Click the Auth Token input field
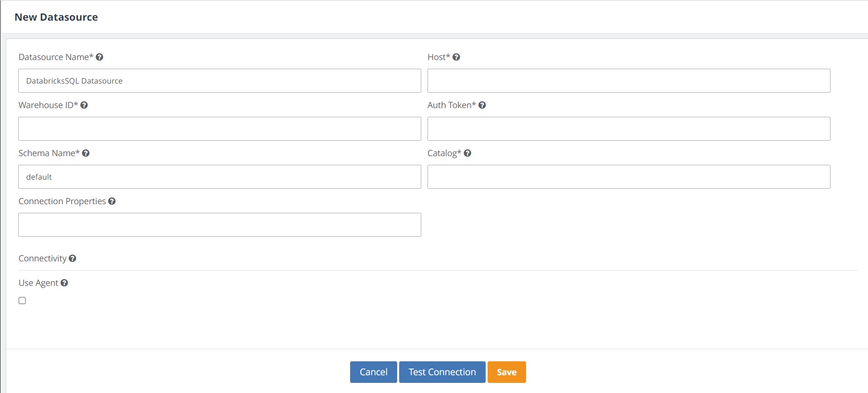 point(629,129)
